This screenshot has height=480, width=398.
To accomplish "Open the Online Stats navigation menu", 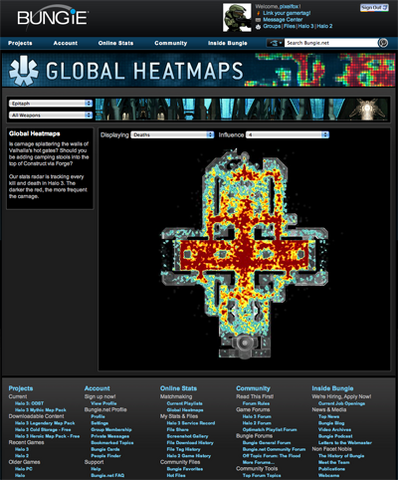I will point(116,43).
